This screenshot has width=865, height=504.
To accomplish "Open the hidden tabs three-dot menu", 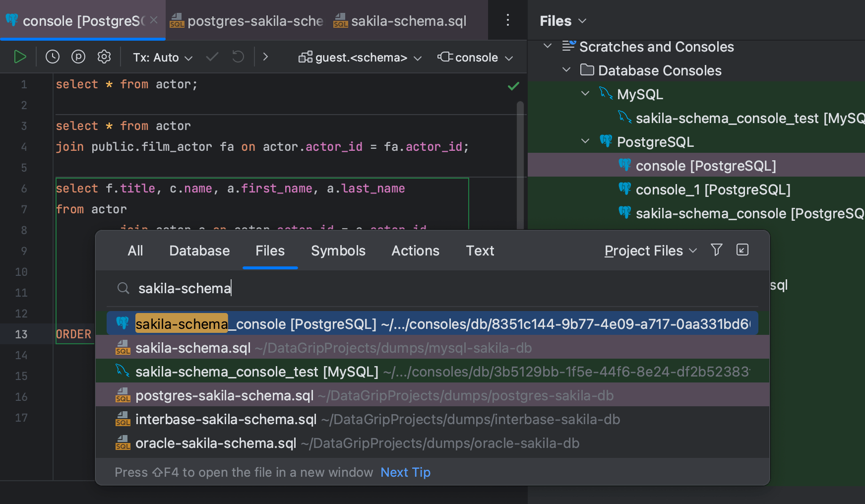I will [507, 20].
